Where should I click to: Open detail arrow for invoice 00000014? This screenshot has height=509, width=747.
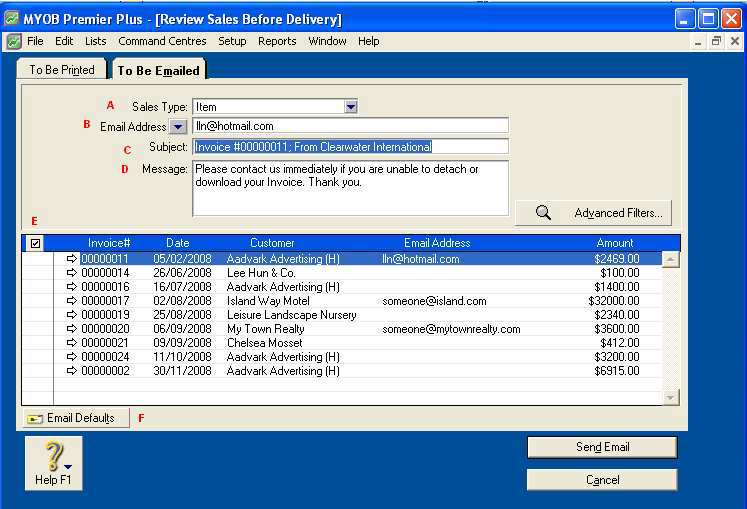tap(71, 273)
